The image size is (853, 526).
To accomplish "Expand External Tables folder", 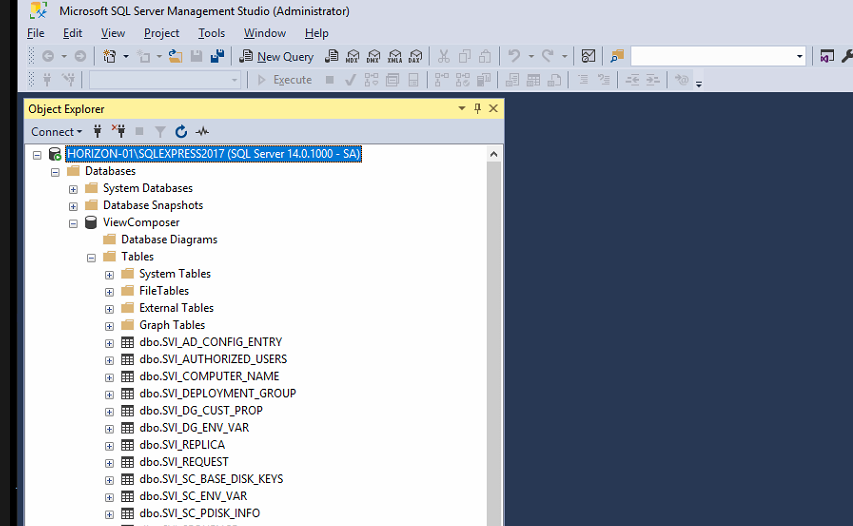I will (109, 309).
